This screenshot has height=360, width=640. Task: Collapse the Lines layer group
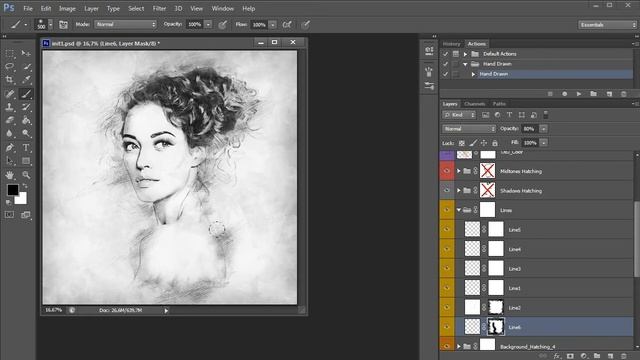tap(459, 210)
